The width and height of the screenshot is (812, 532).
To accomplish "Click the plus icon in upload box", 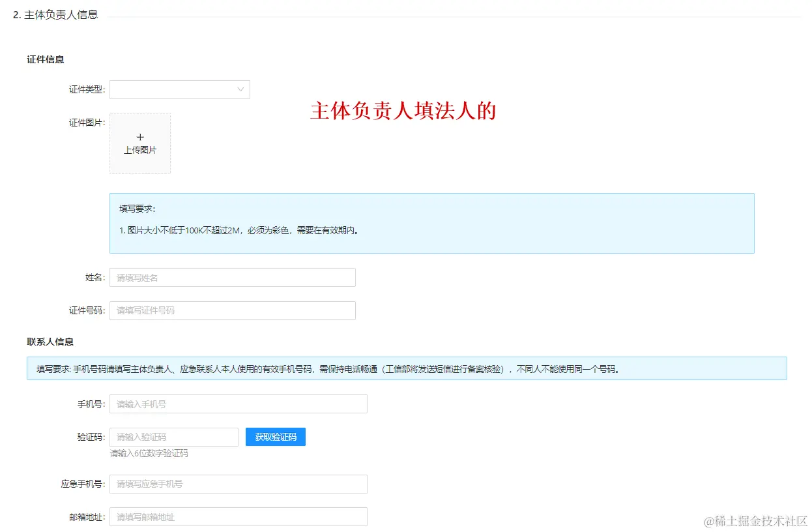I will [x=140, y=137].
